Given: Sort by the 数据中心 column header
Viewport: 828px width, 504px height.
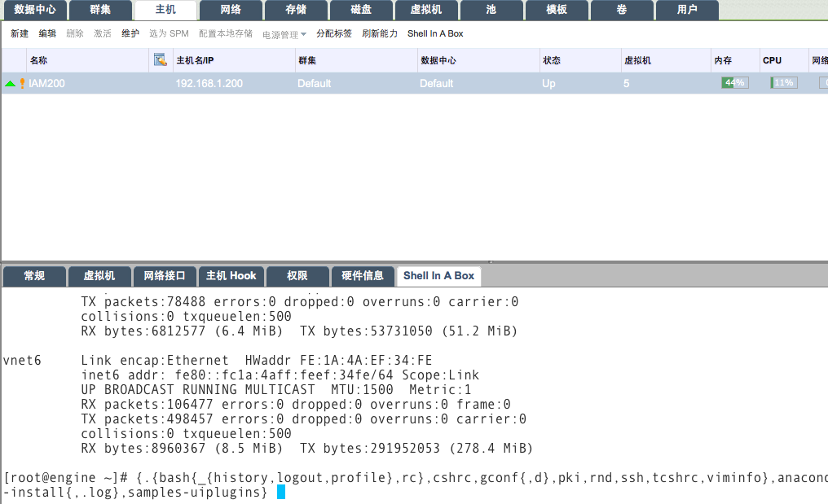Looking at the screenshot, I should pyautogui.click(x=478, y=60).
